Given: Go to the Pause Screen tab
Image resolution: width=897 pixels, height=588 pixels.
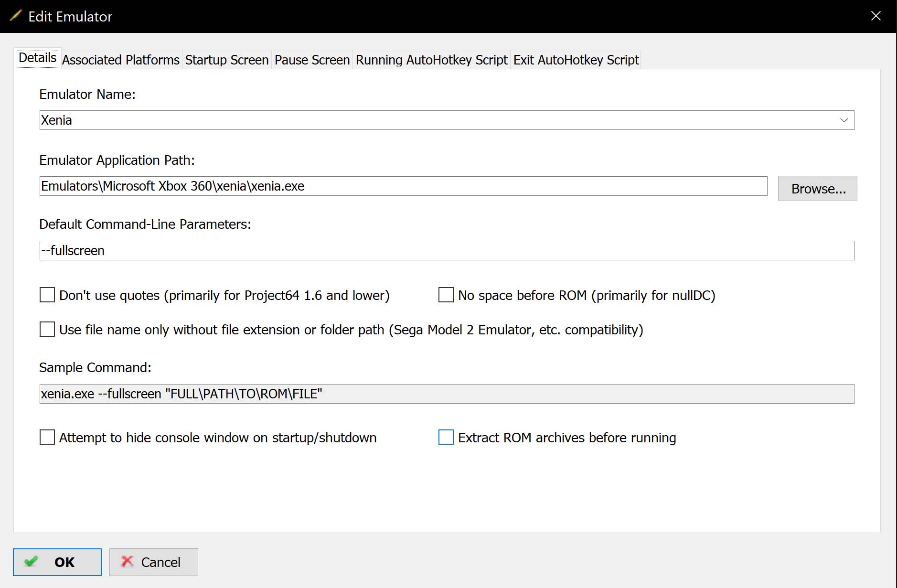Looking at the screenshot, I should point(312,60).
